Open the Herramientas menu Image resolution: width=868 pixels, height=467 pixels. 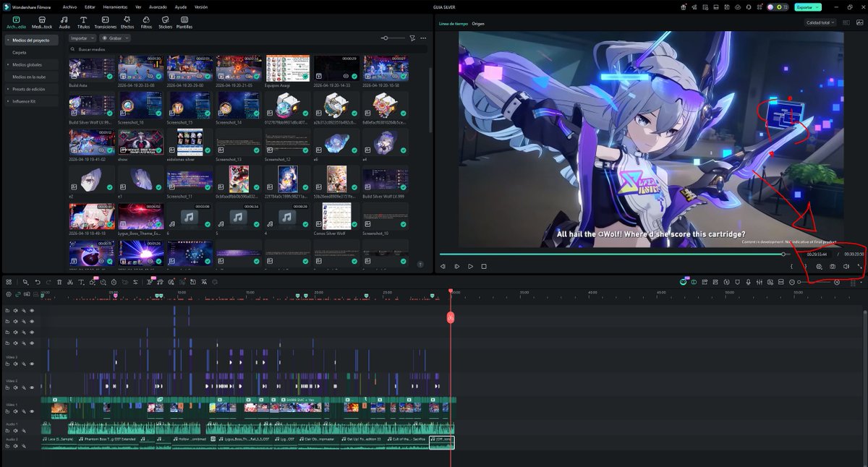click(115, 7)
